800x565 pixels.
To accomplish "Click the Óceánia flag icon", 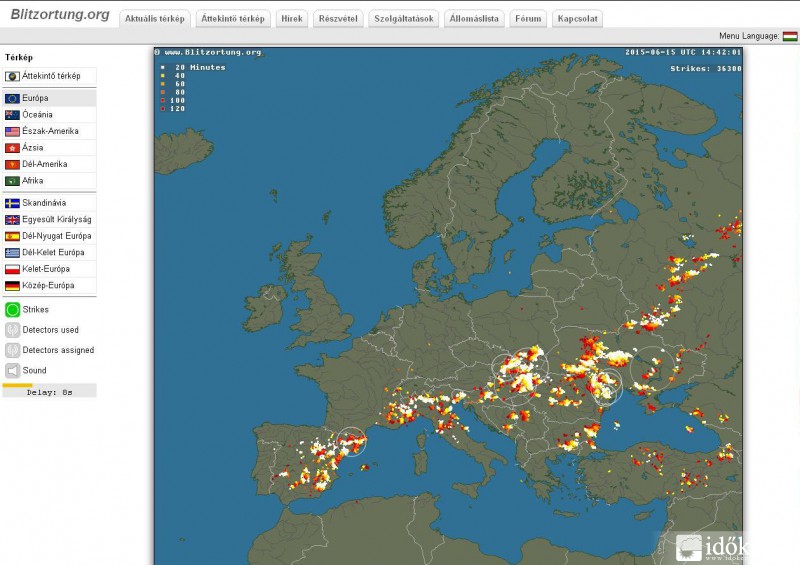I will tap(12, 115).
